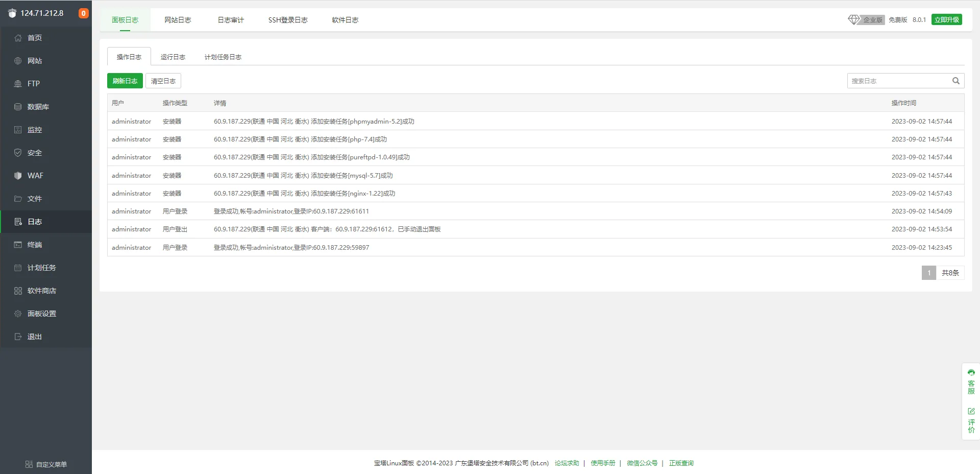The width and height of the screenshot is (980, 474).
Task: Click the phpmyadmin-5.2 install log detail
Action: [x=314, y=122]
